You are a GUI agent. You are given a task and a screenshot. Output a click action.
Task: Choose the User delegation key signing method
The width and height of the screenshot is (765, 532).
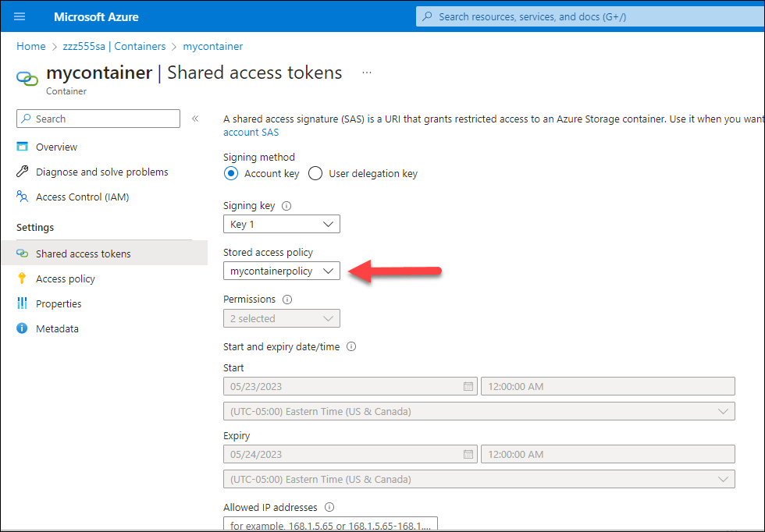[315, 173]
